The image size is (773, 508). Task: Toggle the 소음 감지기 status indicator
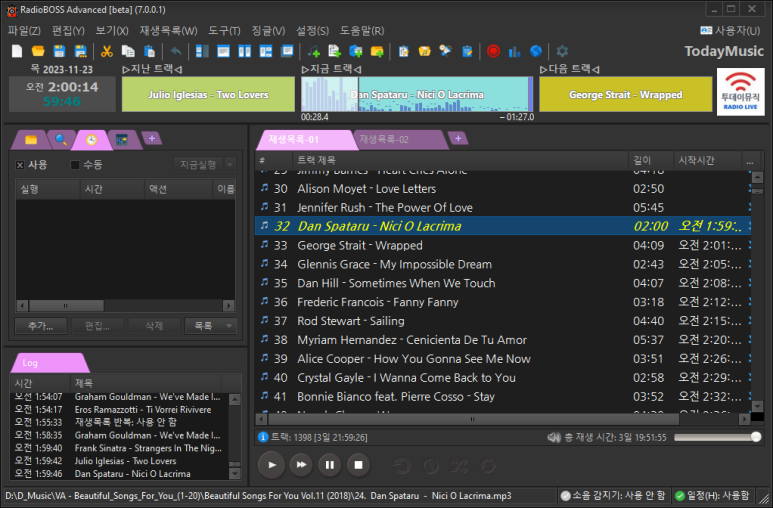(614, 496)
